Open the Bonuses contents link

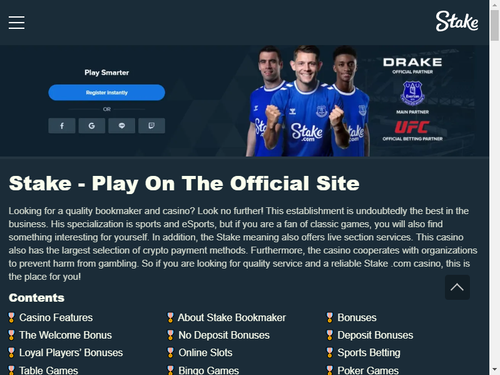[357, 318]
